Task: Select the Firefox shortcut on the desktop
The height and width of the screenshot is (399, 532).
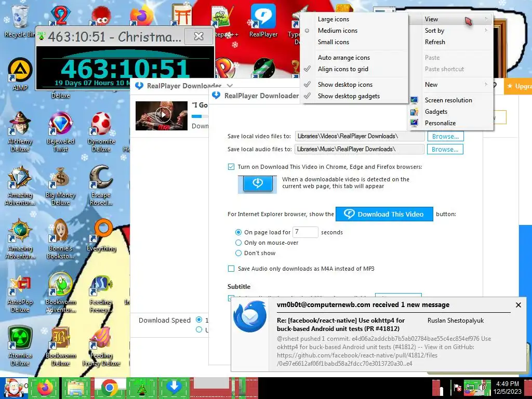Action: click(141, 15)
